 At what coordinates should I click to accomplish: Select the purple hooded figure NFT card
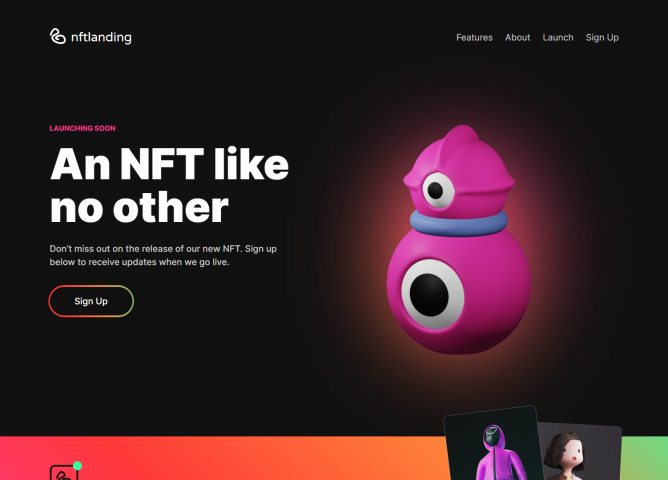pos(493,444)
